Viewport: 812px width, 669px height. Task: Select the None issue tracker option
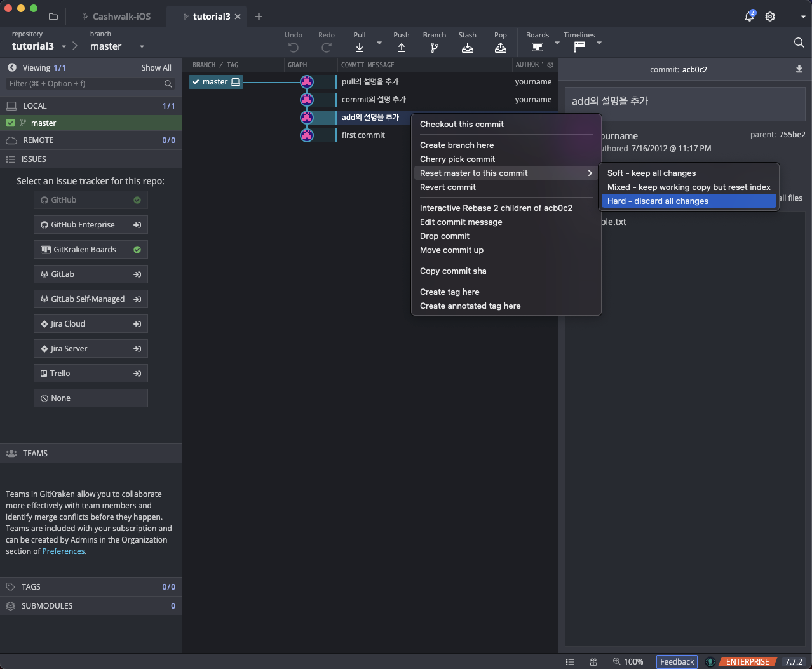coord(91,398)
